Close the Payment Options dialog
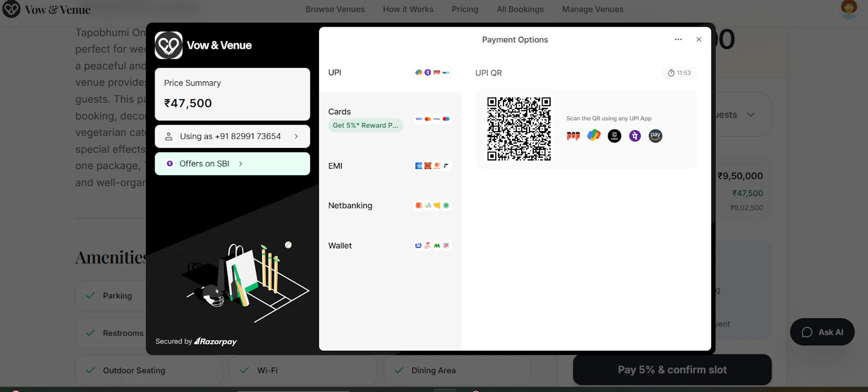This screenshot has height=392, width=868. (x=699, y=40)
